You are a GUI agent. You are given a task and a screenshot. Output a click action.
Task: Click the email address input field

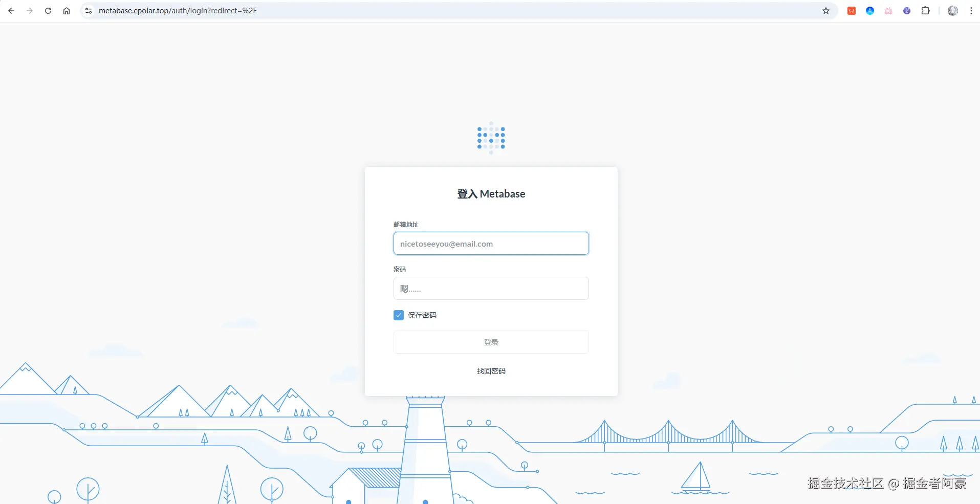coord(491,244)
